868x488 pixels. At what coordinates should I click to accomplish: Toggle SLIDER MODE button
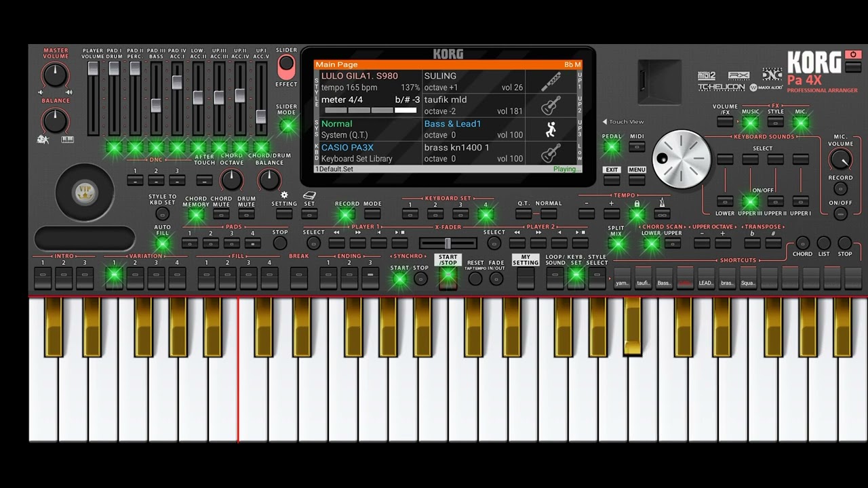point(287,125)
